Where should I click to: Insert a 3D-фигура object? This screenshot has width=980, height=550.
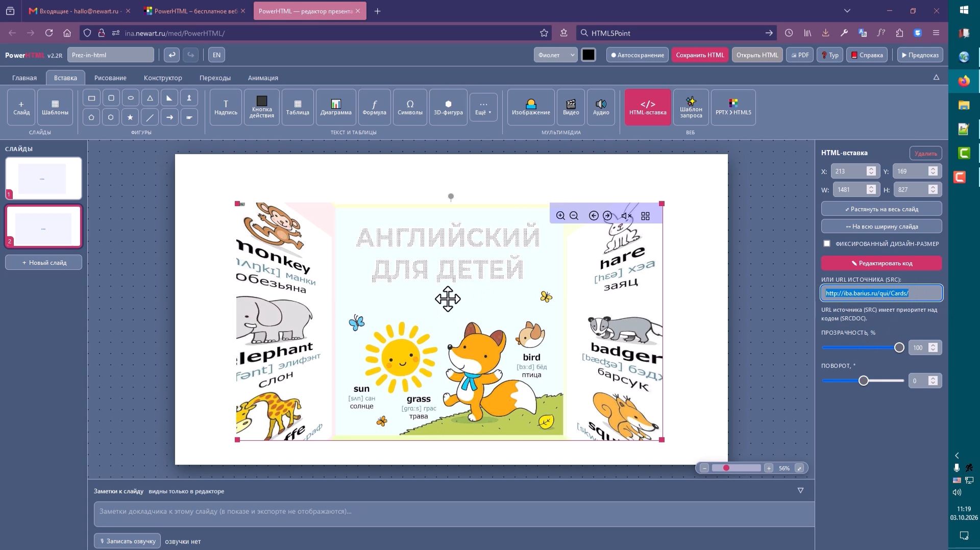448,107
